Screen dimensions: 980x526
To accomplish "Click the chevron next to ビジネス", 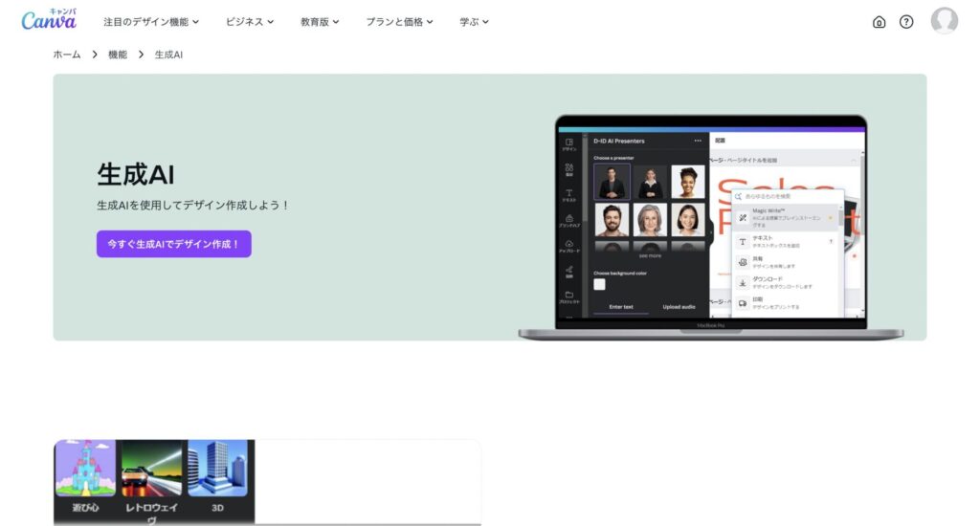I will (271, 22).
